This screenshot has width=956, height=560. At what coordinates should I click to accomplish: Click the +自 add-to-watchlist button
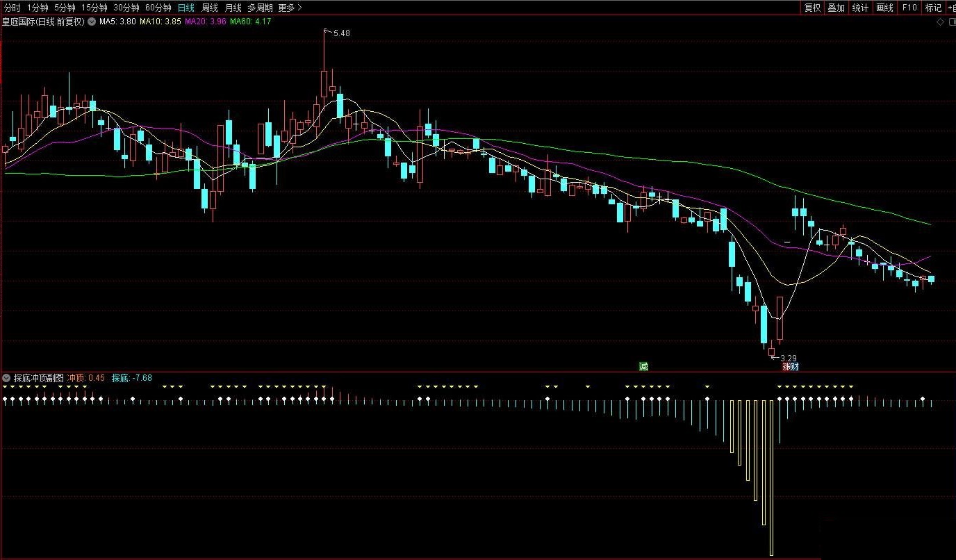click(951, 8)
